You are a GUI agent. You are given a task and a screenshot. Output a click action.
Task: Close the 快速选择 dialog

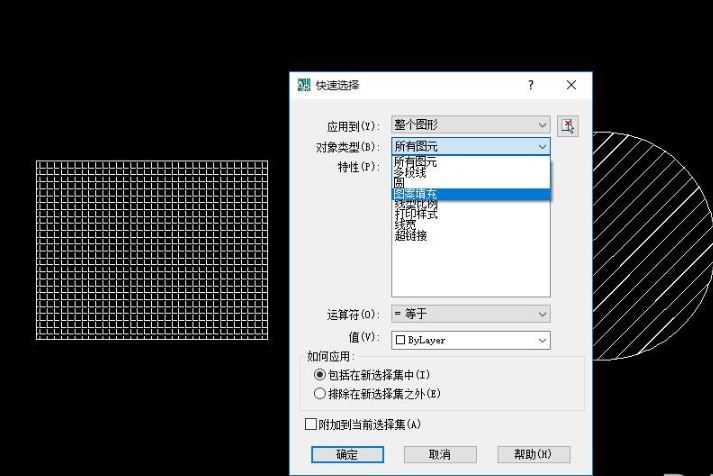(x=572, y=85)
